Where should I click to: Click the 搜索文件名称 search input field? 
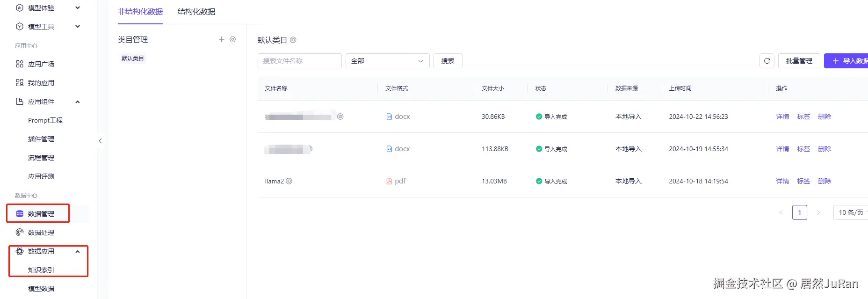click(299, 61)
